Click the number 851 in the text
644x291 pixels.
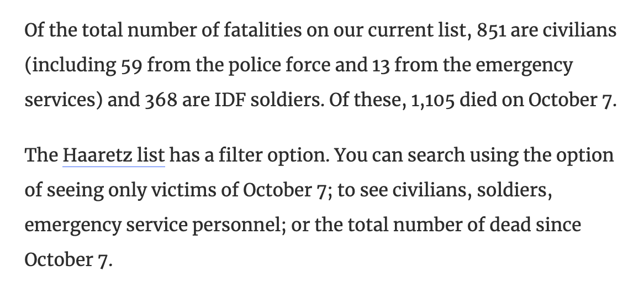pyautogui.click(x=488, y=30)
